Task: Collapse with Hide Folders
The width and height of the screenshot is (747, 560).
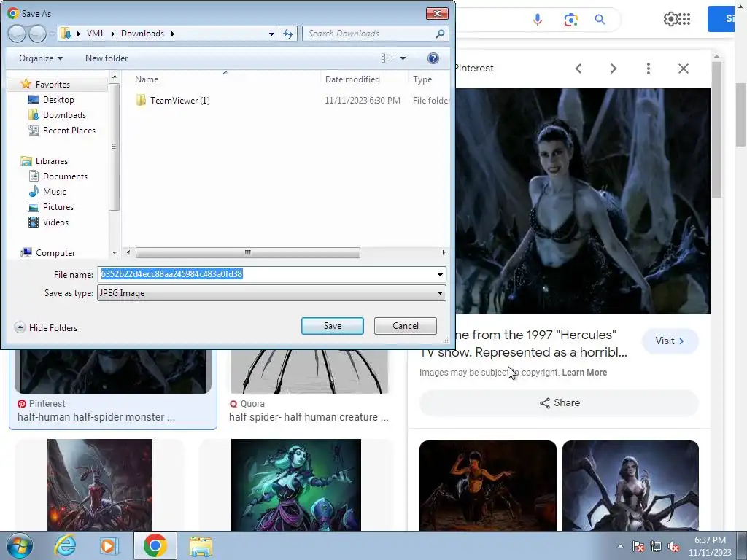Action: click(46, 327)
